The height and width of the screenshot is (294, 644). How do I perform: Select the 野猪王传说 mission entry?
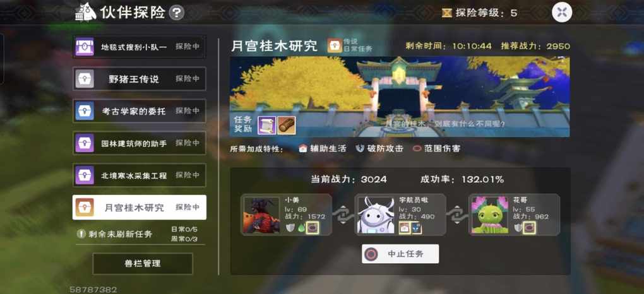[140, 79]
